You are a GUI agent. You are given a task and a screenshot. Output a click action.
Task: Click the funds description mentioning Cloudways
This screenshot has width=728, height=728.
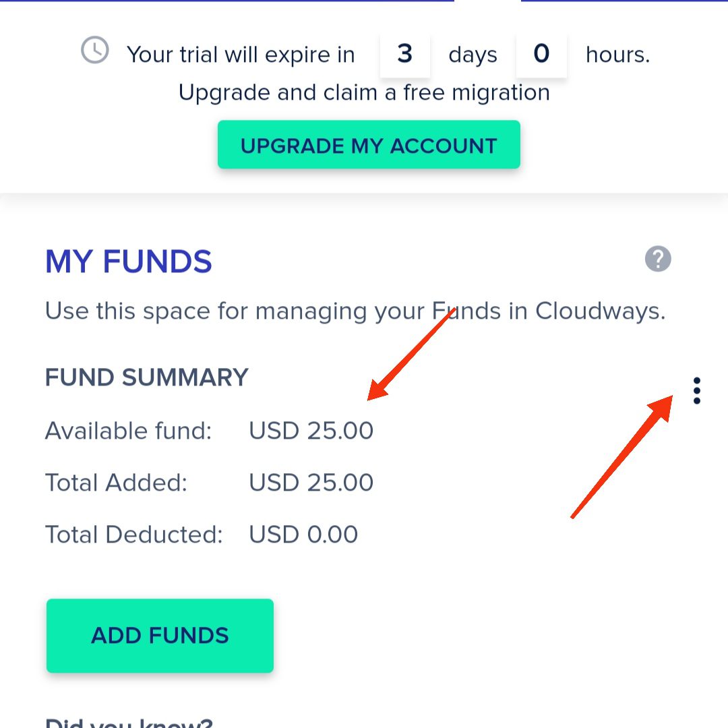pos(355,311)
